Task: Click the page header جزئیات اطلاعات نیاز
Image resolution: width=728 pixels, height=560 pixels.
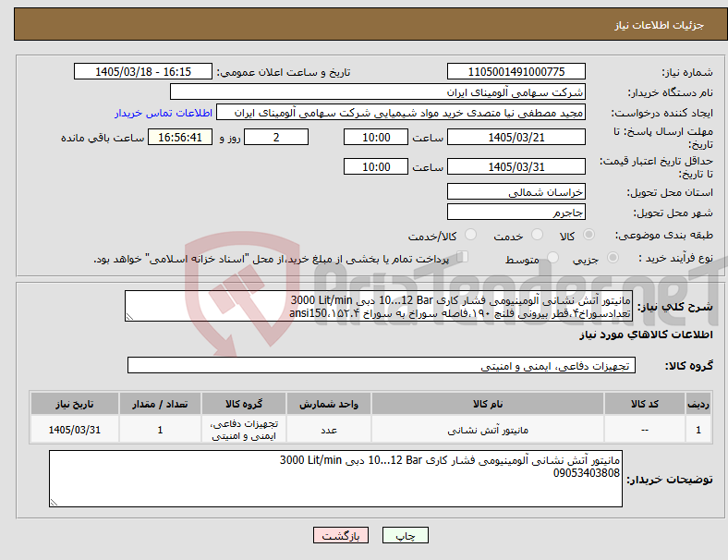Action: tap(660, 25)
